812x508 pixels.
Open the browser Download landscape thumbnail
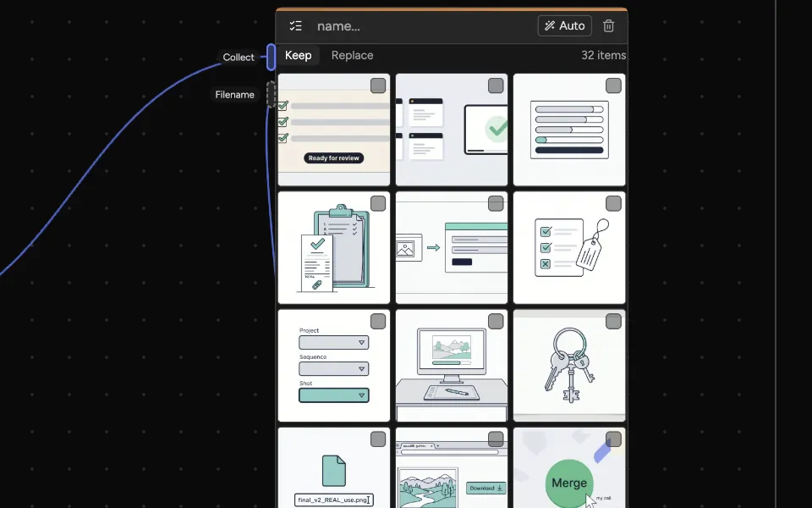[x=452, y=467]
